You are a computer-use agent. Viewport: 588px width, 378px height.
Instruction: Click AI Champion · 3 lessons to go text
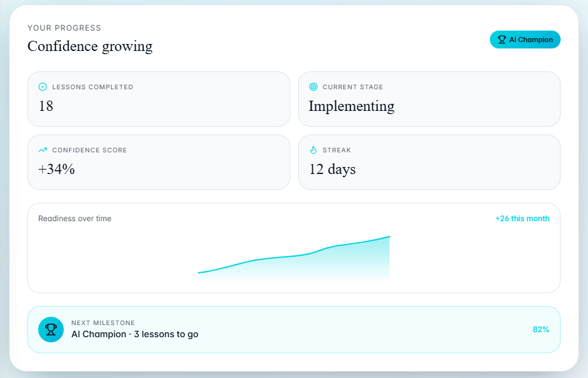pyautogui.click(x=134, y=334)
